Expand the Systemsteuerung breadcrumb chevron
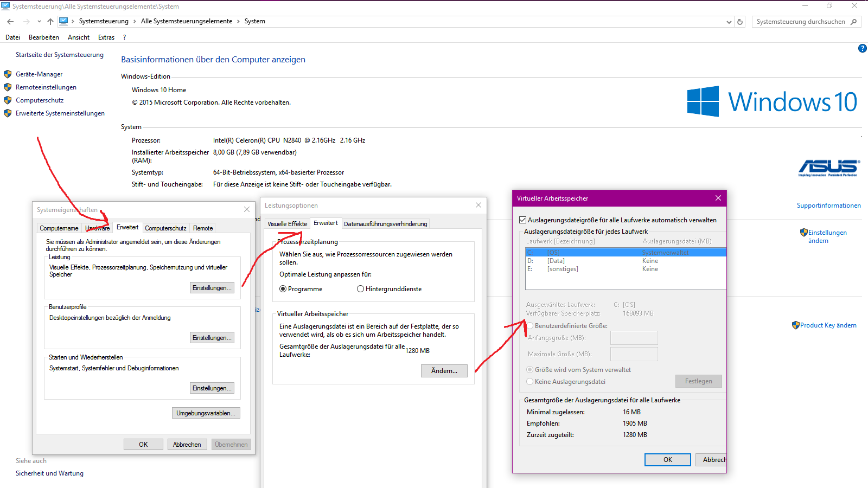The height and width of the screenshot is (488, 868). (135, 21)
